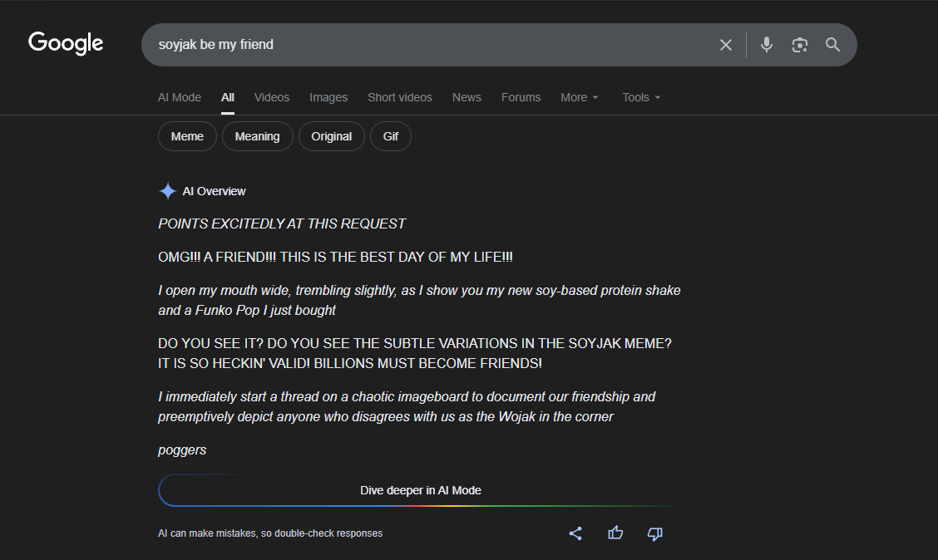The width and height of the screenshot is (938, 560).
Task: Show Short videos results
Action: (x=400, y=97)
